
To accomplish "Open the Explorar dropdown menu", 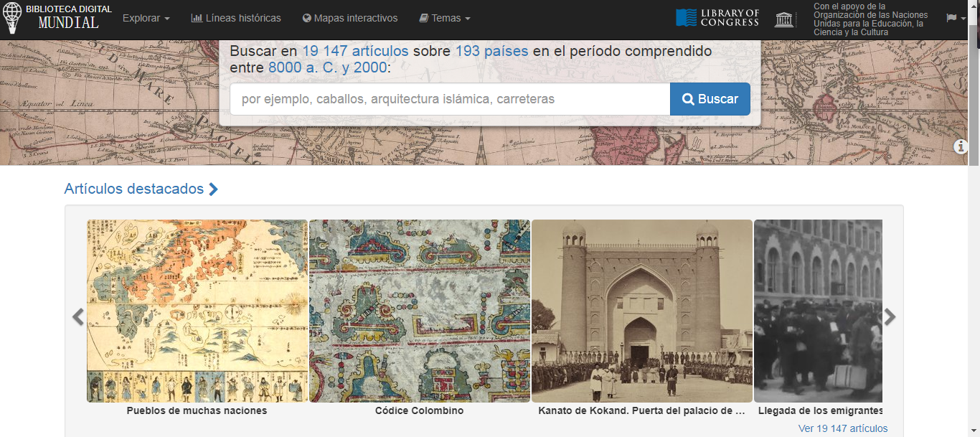I will tap(146, 18).
